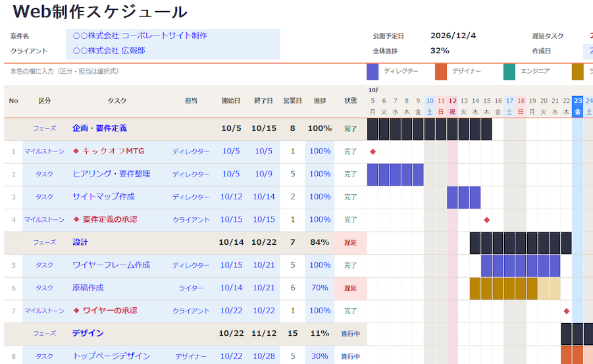Select the dark gold Gantt bar for 原稿作成
The image size is (593, 364).
503,289
